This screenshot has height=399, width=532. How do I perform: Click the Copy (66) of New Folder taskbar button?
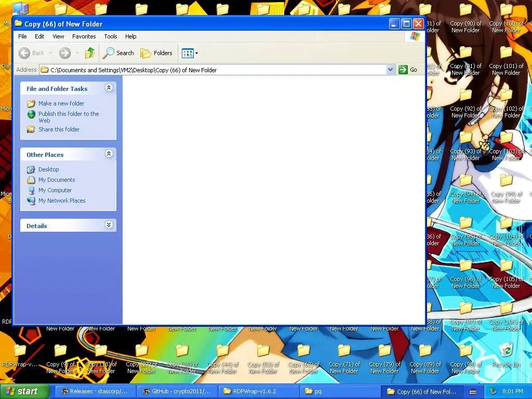coord(422,392)
